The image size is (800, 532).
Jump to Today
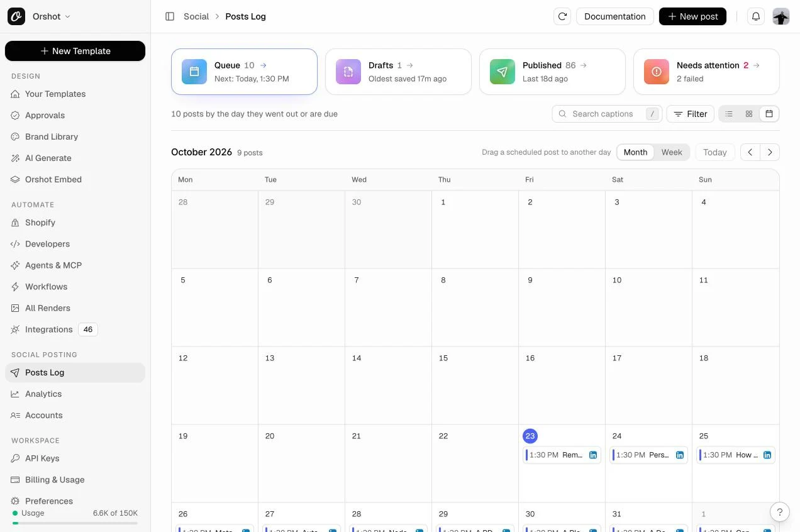coord(715,152)
